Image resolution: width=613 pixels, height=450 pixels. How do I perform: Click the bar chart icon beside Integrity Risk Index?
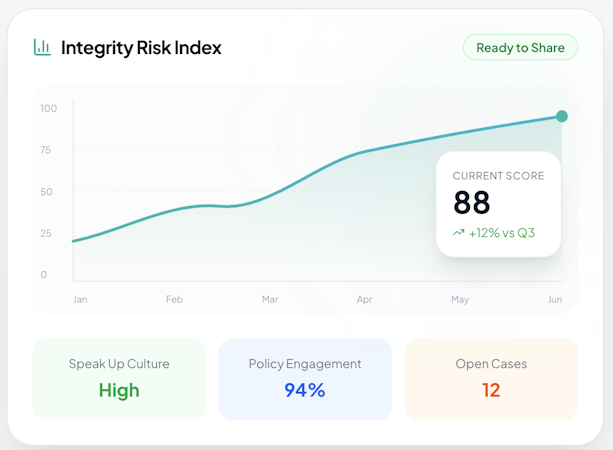pos(42,47)
